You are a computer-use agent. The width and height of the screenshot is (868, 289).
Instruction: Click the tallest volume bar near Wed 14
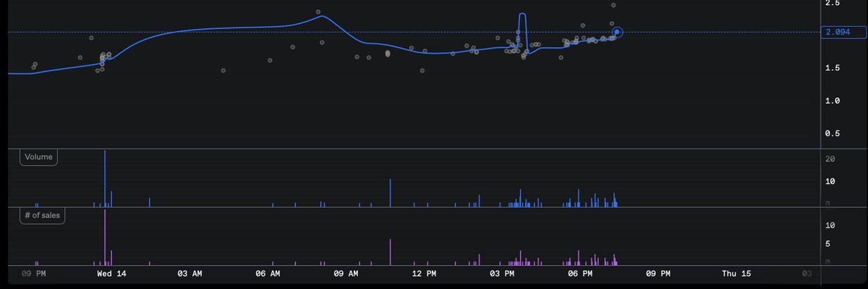pyautogui.click(x=105, y=179)
